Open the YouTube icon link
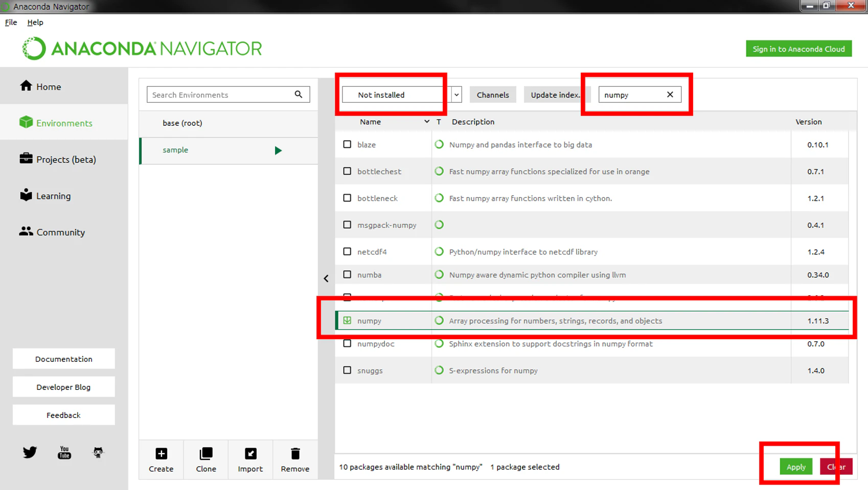868x490 pixels. (64, 452)
